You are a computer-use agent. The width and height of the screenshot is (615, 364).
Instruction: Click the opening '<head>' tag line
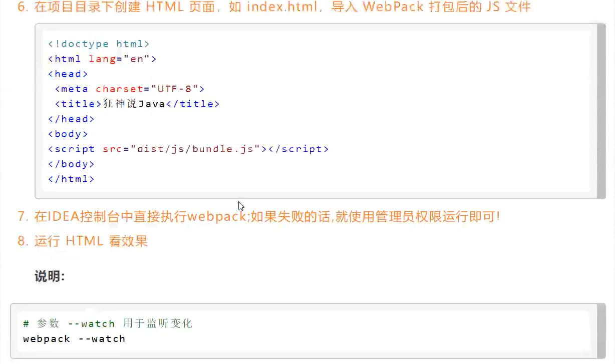click(68, 74)
